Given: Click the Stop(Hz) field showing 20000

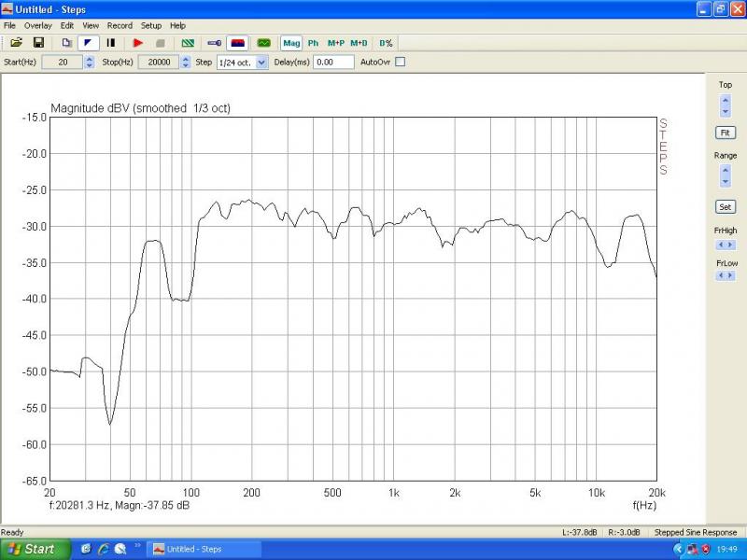Looking at the screenshot, I should pos(159,62).
